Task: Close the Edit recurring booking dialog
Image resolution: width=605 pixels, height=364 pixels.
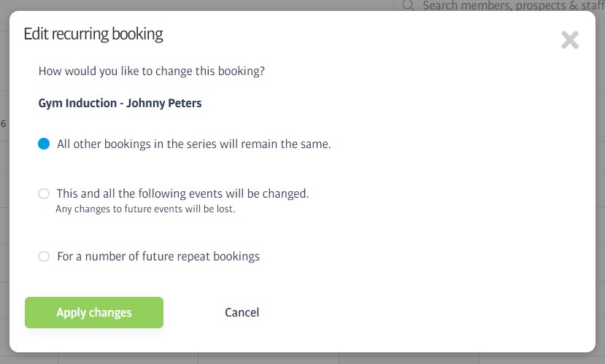Action: pos(569,40)
